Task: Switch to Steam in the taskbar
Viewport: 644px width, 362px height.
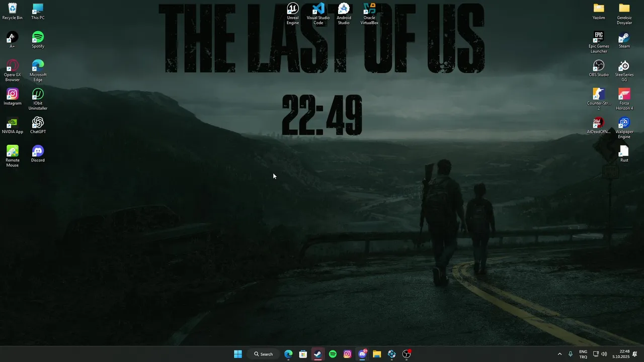Action: click(318, 354)
